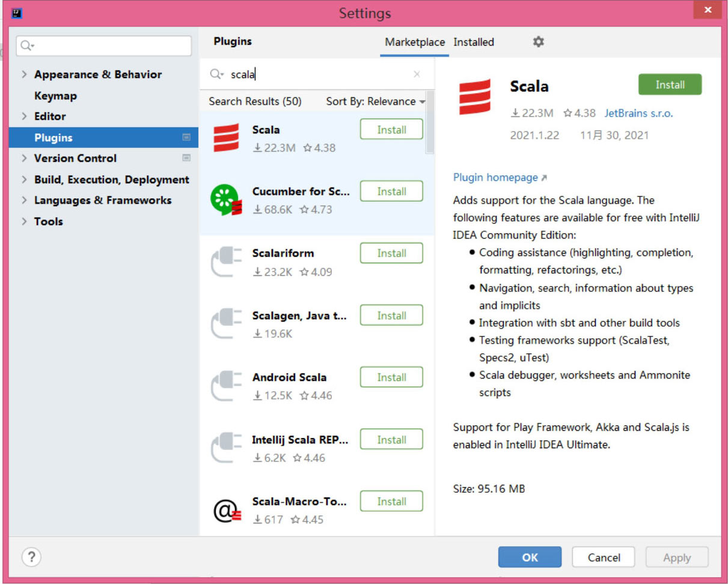Close the Settings dialog window
The image size is (728, 584).
tap(707, 10)
